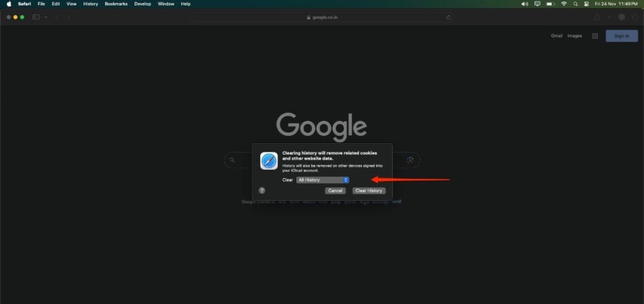Click the google.co.in address bar
The height and width of the screenshot is (304, 644).
pyautogui.click(x=322, y=17)
